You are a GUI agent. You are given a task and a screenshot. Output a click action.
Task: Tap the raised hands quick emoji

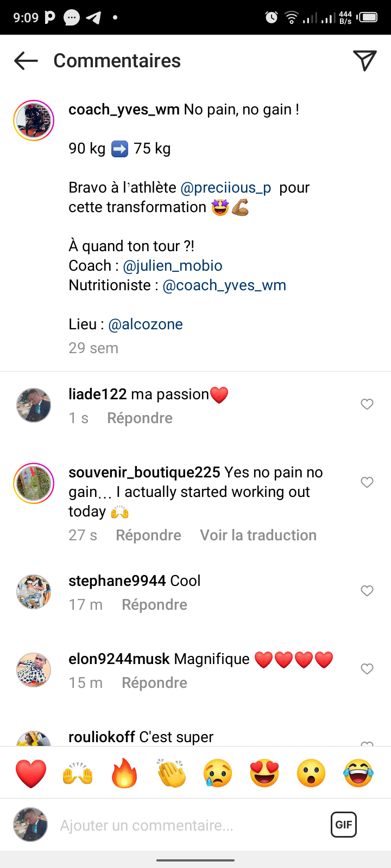pos(78,773)
